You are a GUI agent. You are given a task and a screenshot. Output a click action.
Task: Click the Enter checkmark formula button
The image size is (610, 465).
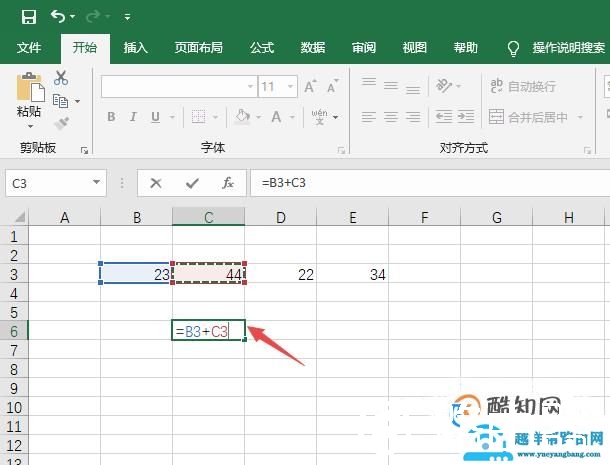[x=192, y=182]
